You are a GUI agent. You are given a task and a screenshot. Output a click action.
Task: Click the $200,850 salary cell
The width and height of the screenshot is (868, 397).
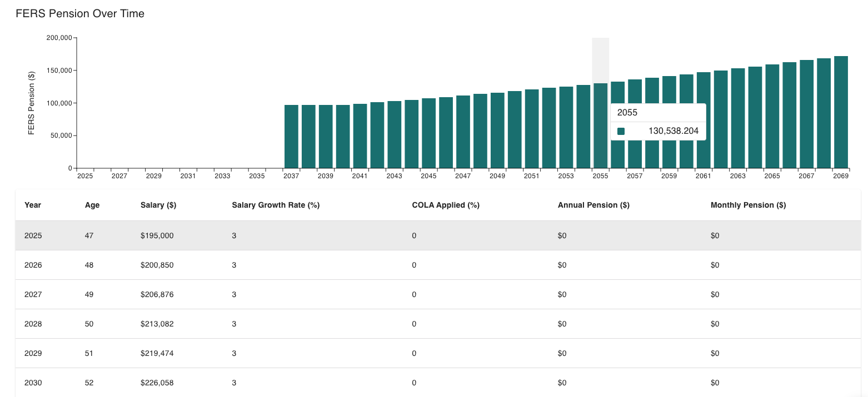[157, 265]
